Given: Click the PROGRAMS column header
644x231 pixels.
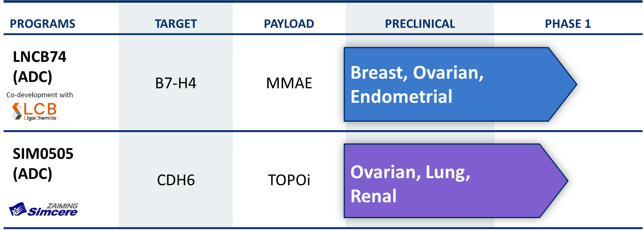Looking at the screenshot, I should (x=43, y=24).
